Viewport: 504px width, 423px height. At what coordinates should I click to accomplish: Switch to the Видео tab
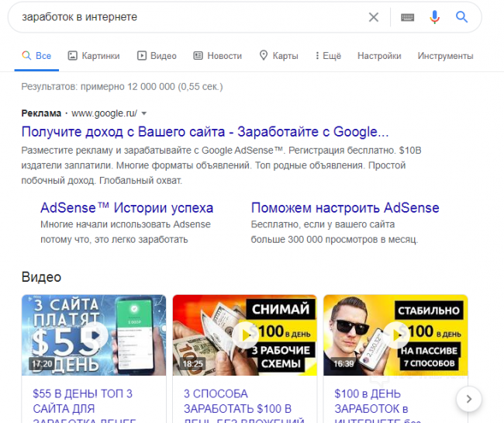pyautogui.click(x=157, y=56)
